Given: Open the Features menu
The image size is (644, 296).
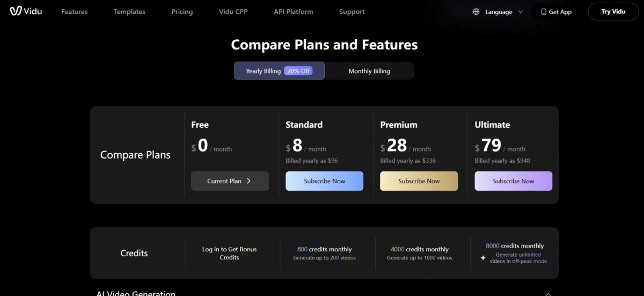Looking at the screenshot, I should [x=74, y=12].
